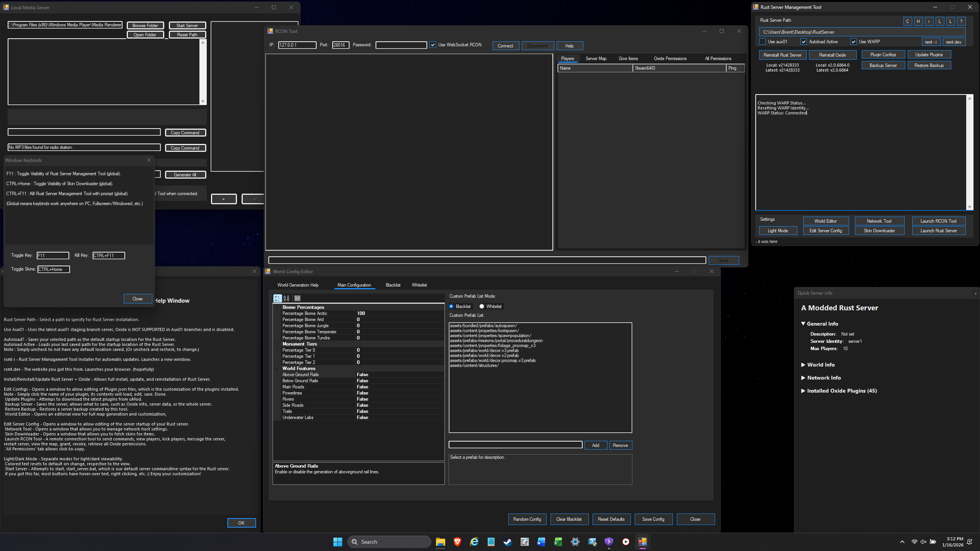Open the ? help icon in Rust Server Management Tool
Viewport: 980px width, 551px height.
(x=962, y=21)
